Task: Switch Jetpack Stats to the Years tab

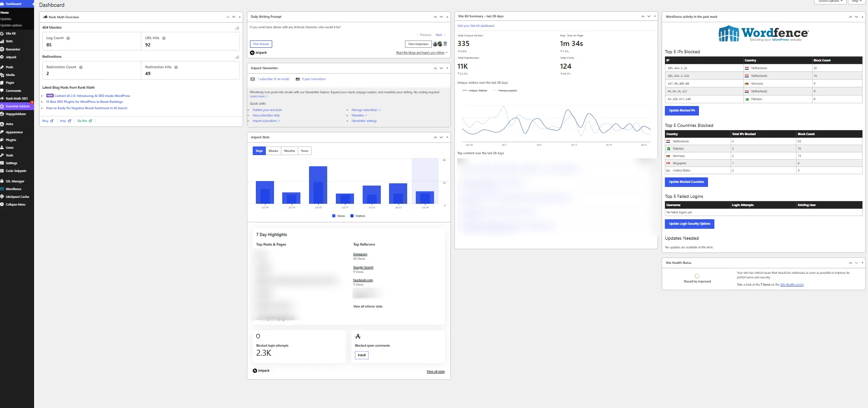Action: [x=304, y=151]
